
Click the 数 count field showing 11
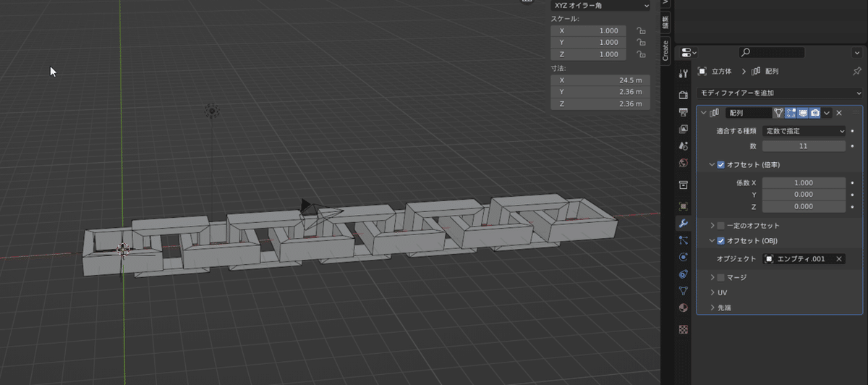point(804,146)
